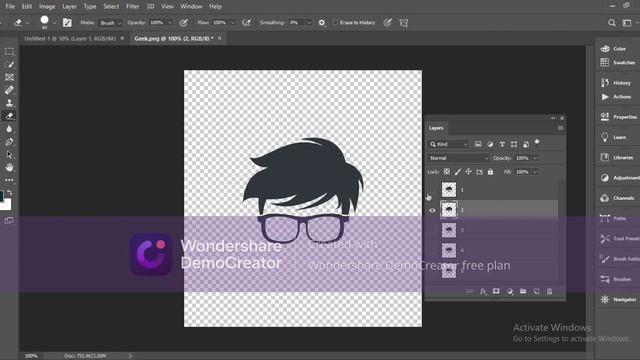Open the Layer menu
Viewport: 640px width, 360px height.
(69, 7)
